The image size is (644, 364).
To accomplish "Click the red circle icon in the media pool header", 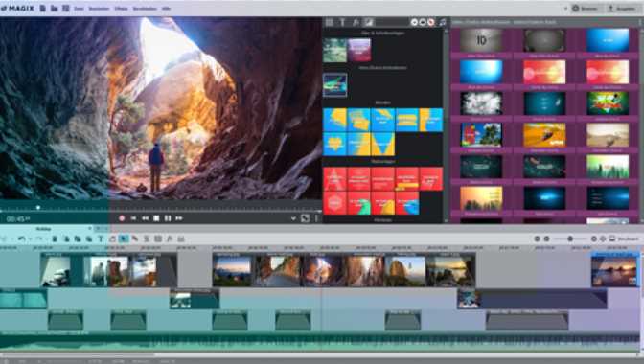I will tap(431, 23).
